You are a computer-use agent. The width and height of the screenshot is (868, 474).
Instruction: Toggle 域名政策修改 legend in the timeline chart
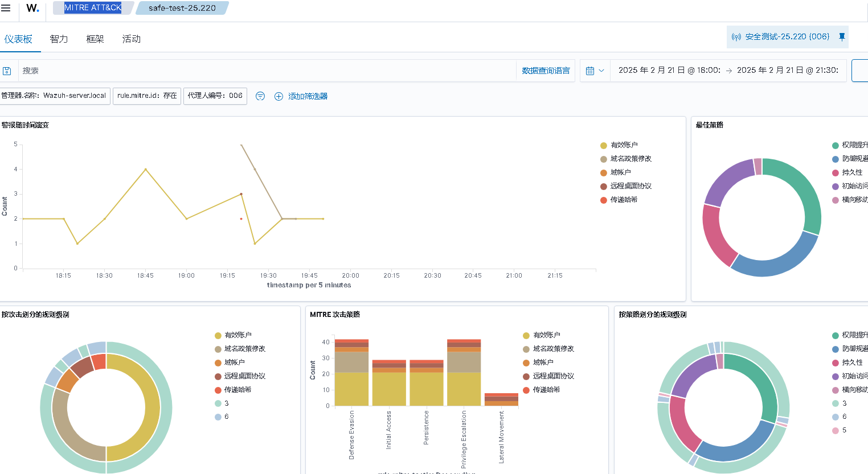click(x=630, y=159)
